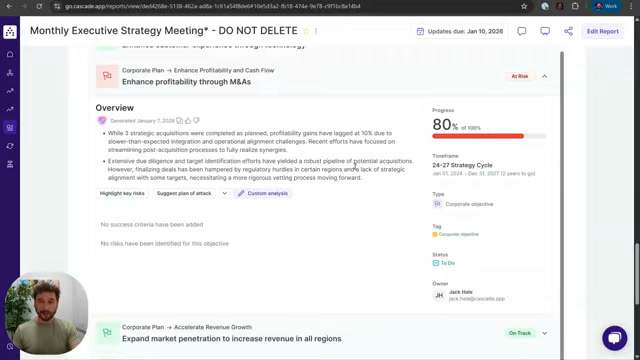Click the calendar icon next to Updates due
The height and width of the screenshot is (360, 640).
420,31
